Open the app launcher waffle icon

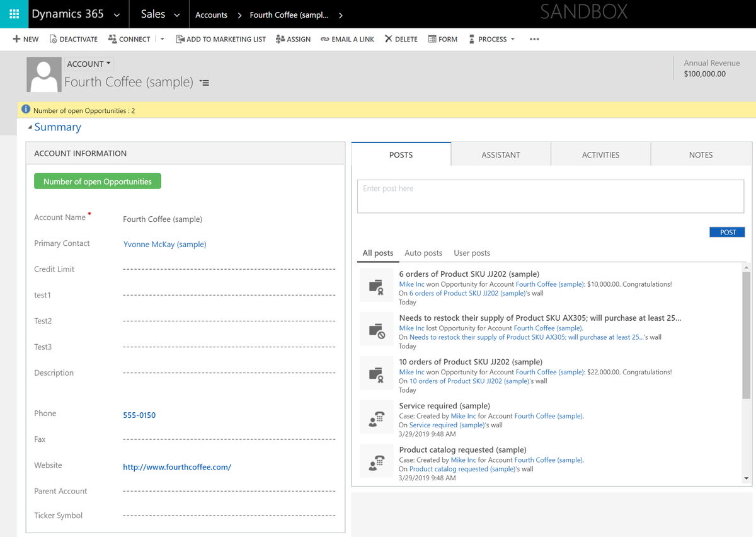[14, 14]
